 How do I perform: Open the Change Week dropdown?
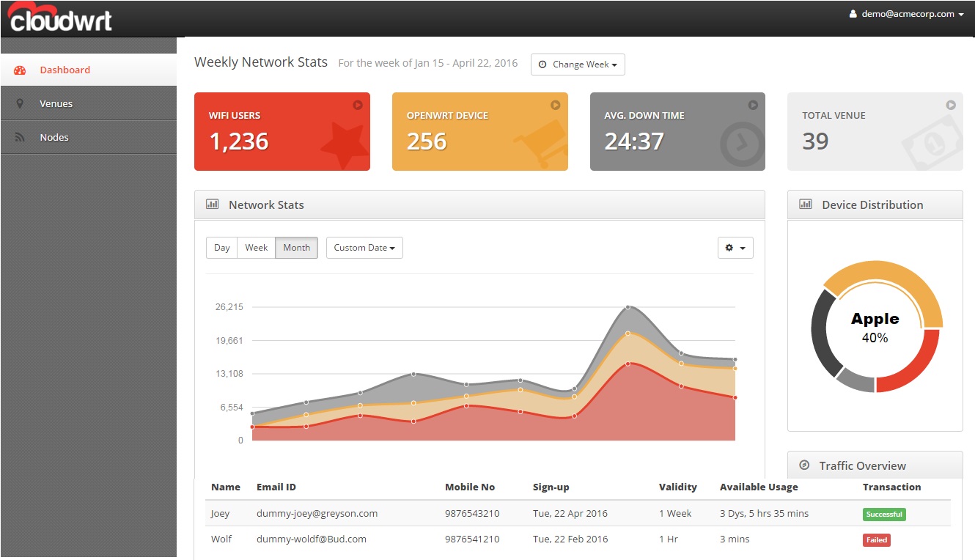click(x=578, y=65)
